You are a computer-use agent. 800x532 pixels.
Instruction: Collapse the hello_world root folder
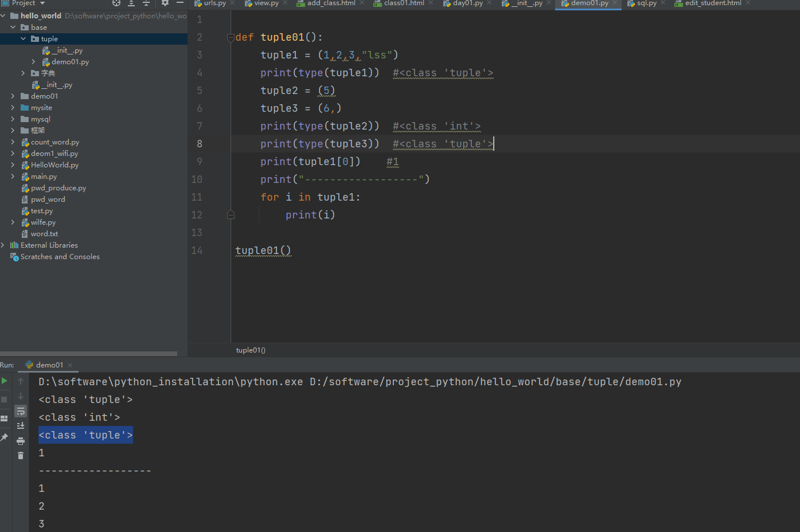(3, 16)
